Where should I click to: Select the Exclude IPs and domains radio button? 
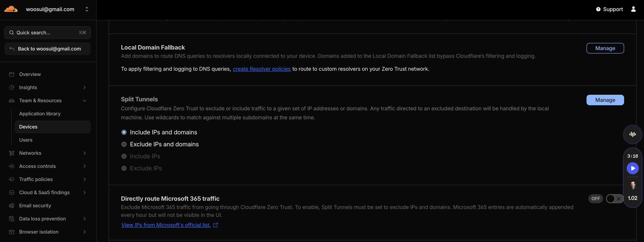tap(124, 144)
